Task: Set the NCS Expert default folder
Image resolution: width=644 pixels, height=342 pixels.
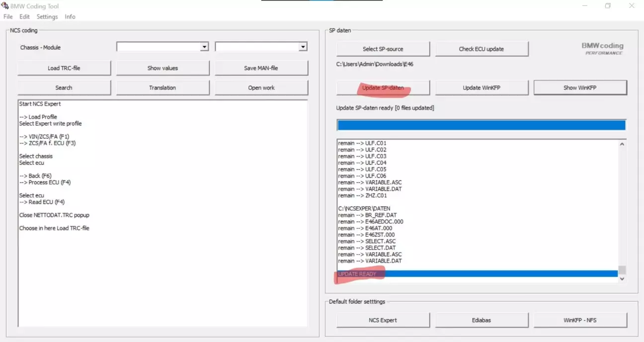Action: tap(383, 320)
